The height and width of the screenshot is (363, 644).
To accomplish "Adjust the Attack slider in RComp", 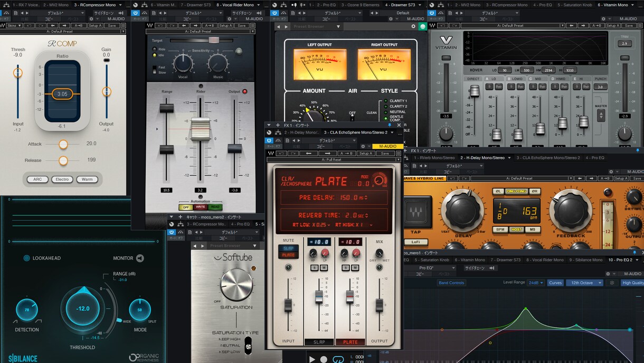I will click(63, 144).
